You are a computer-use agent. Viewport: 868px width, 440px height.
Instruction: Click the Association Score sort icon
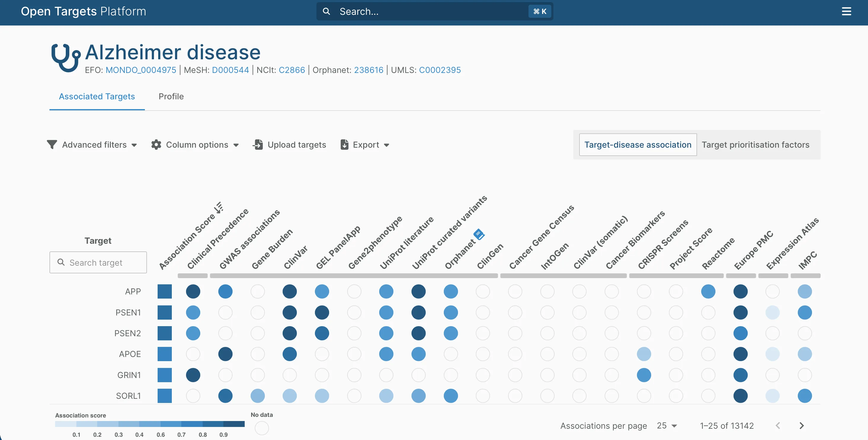pyautogui.click(x=219, y=207)
